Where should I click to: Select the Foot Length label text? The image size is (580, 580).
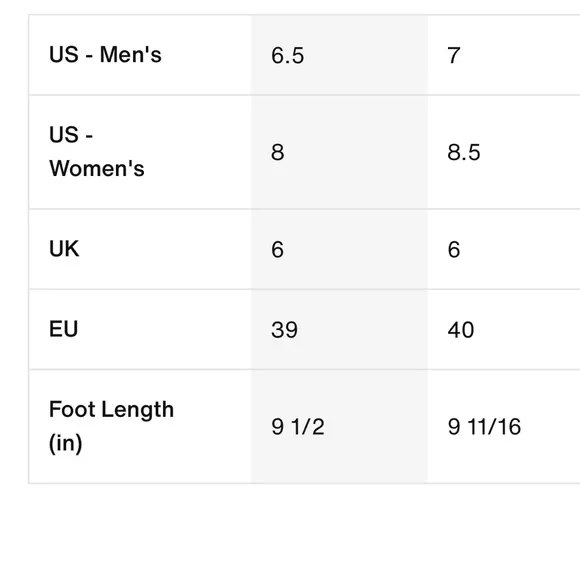pyautogui.click(x=111, y=410)
